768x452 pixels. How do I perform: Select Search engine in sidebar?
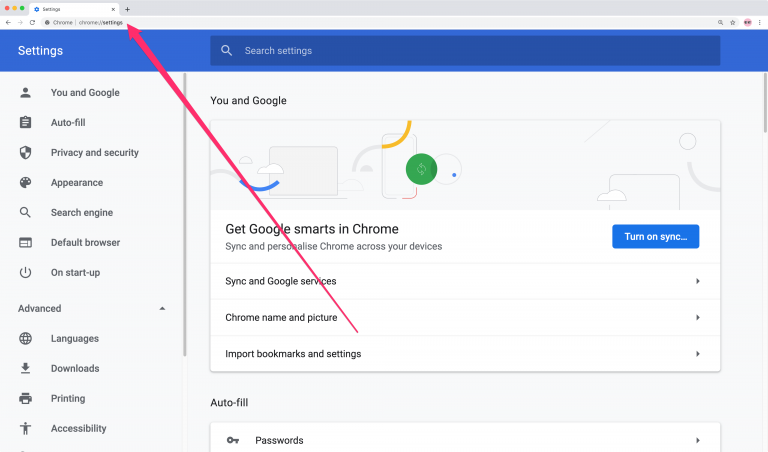click(x=82, y=213)
